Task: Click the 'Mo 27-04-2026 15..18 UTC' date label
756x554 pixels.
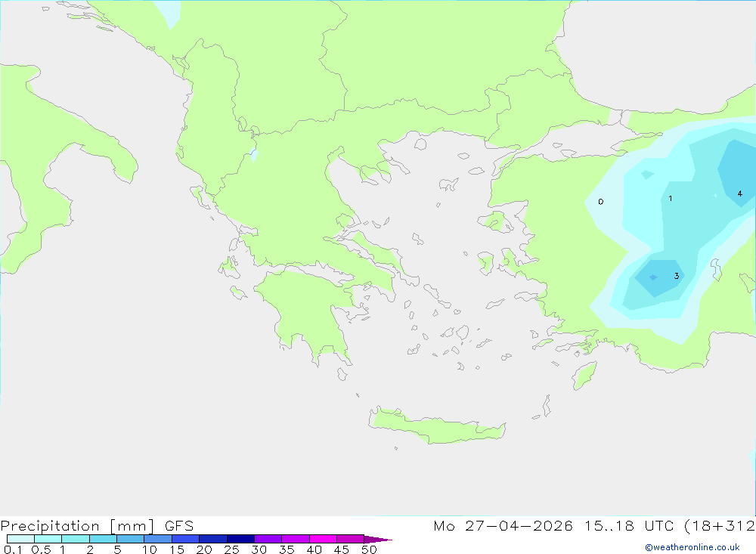Action: click(553, 525)
